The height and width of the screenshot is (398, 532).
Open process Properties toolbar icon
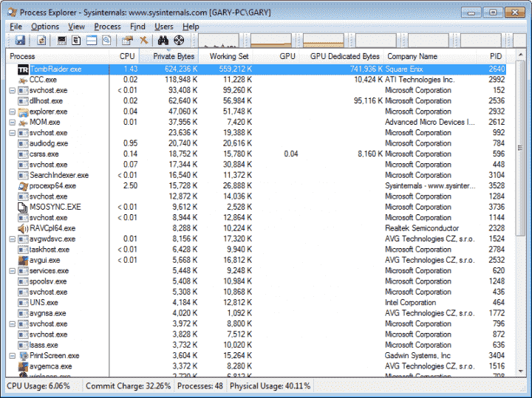coord(127,41)
